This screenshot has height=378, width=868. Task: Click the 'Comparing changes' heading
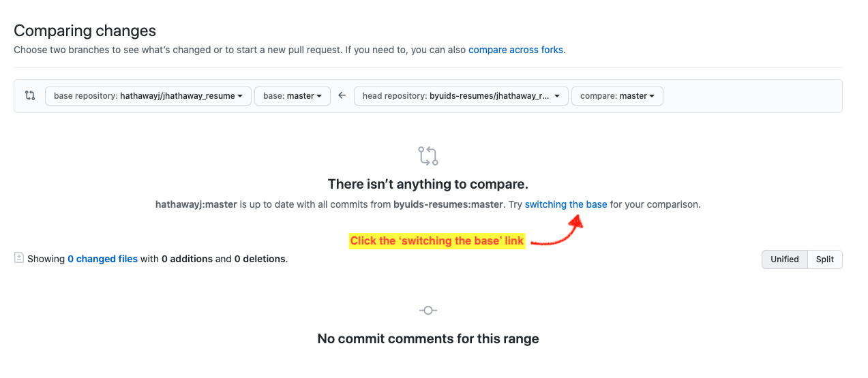[85, 31]
